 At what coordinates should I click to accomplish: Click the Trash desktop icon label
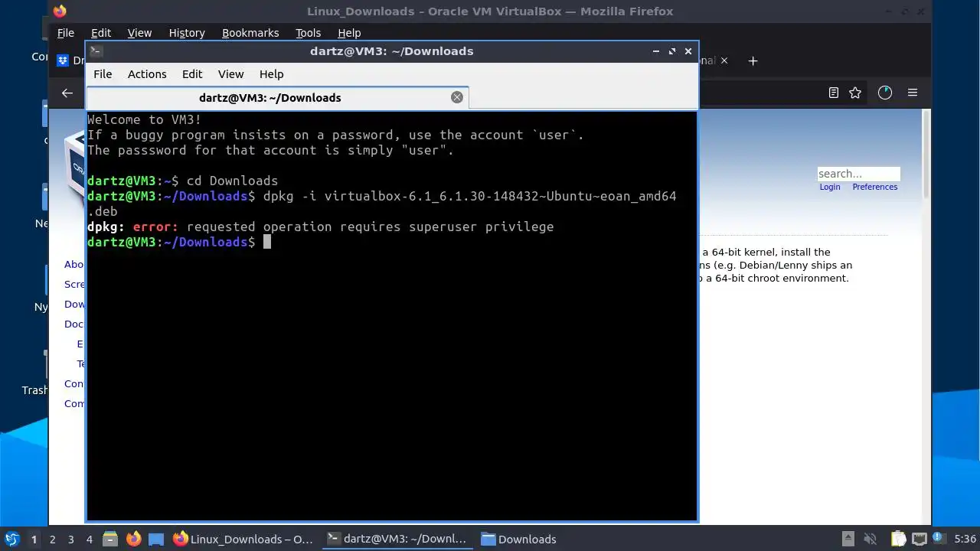pyautogui.click(x=35, y=390)
